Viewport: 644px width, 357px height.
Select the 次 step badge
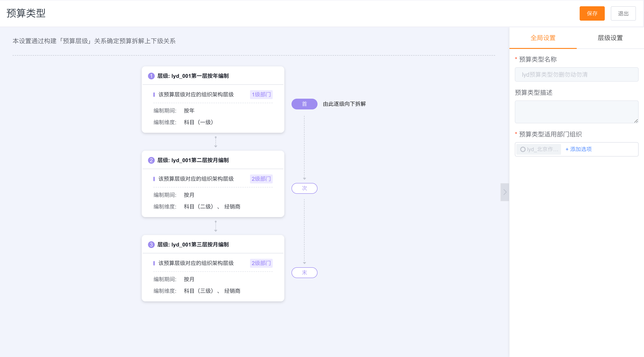point(304,188)
